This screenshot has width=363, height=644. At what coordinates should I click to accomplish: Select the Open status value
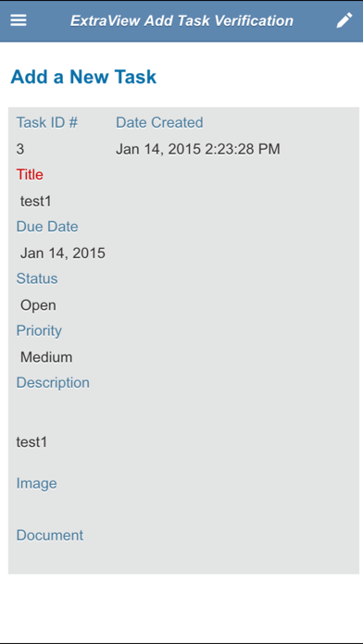pos(38,305)
